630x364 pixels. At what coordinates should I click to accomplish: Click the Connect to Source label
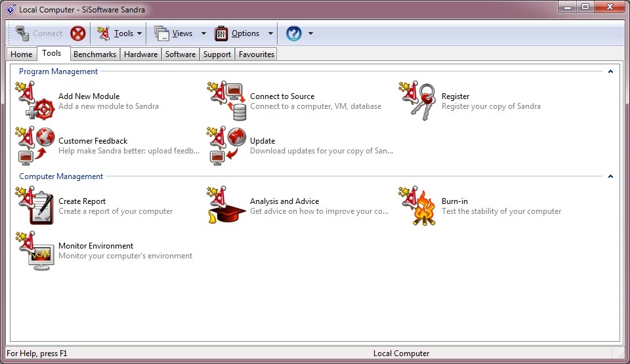282,96
